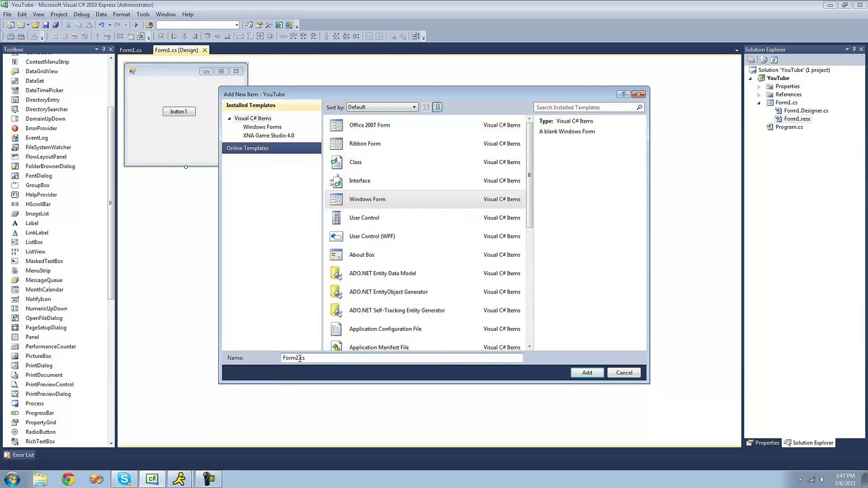This screenshot has height=488, width=868.
Task: Click the Add button
Action: [587, 373]
